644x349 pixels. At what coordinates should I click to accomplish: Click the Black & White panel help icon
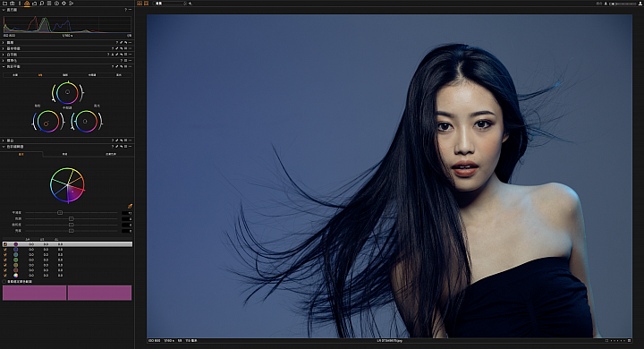(x=113, y=140)
